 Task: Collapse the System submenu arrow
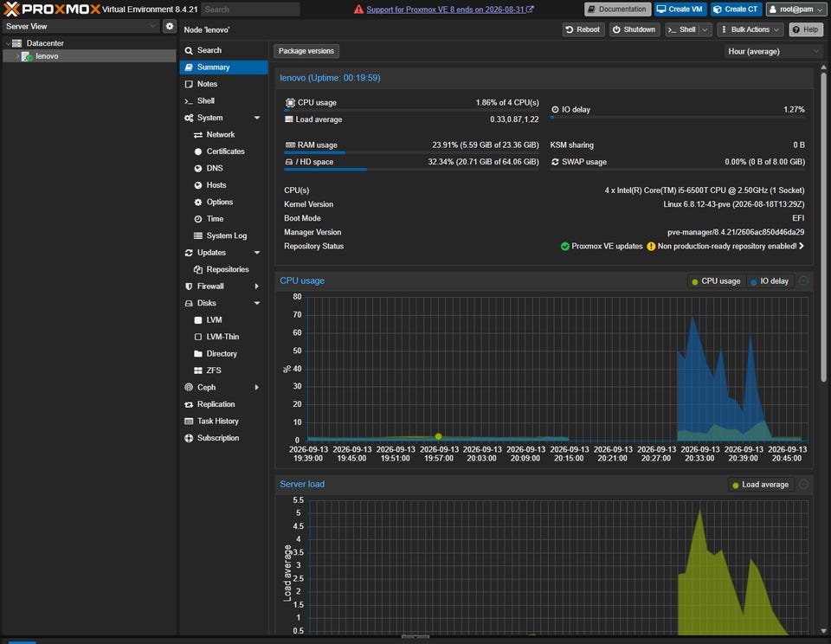[x=257, y=118]
